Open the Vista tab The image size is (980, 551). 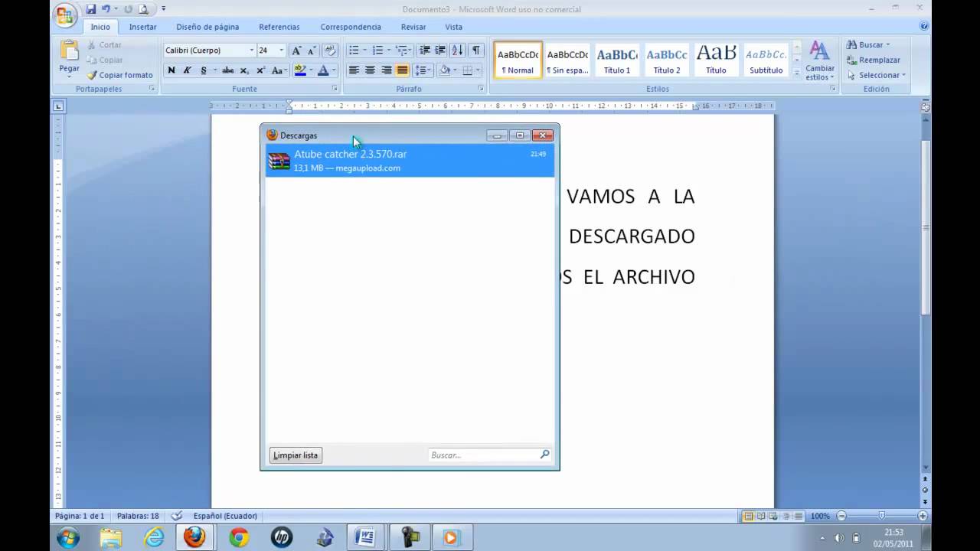(454, 27)
